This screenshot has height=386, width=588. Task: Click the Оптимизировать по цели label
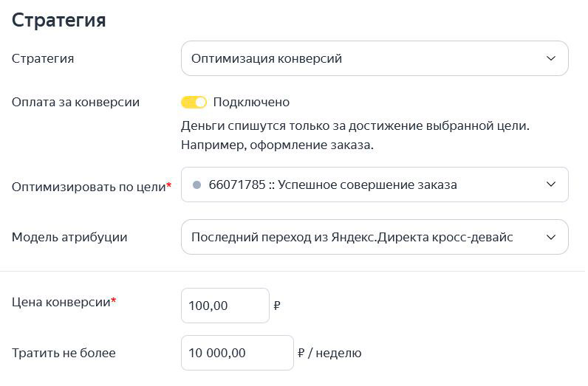pyautogui.click(x=92, y=187)
